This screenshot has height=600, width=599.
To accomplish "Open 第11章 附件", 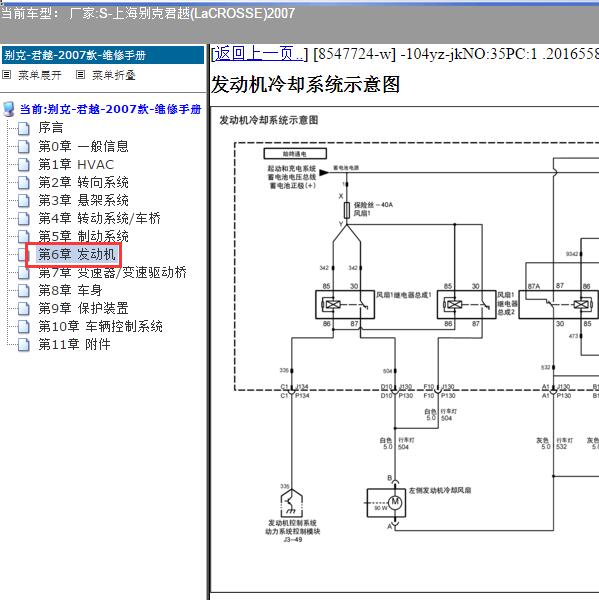I will point(74,344).
